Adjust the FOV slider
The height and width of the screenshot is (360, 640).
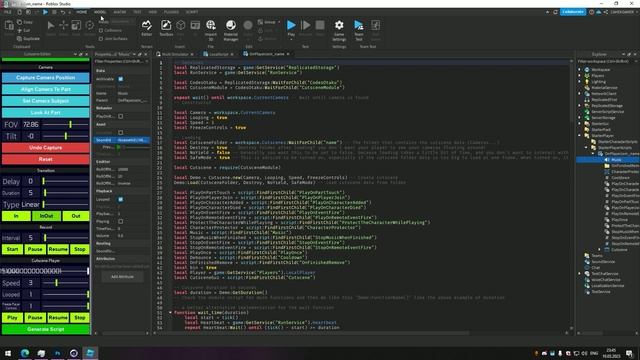pyautogui.click(x=66, y=124)
